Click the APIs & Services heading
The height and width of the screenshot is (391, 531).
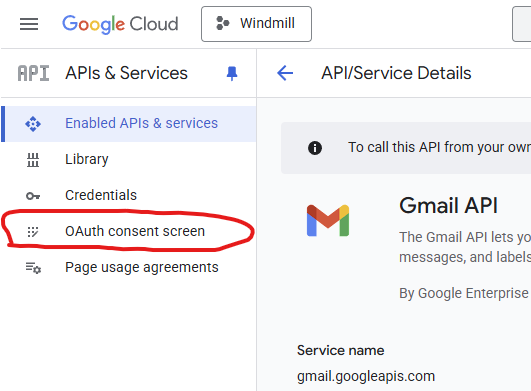(126, 73)
